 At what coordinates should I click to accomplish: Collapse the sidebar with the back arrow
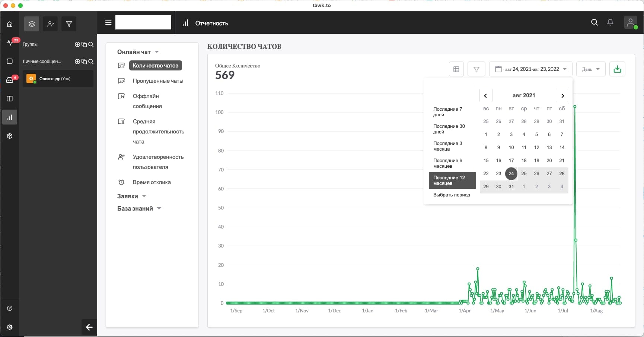click(89, 327)
